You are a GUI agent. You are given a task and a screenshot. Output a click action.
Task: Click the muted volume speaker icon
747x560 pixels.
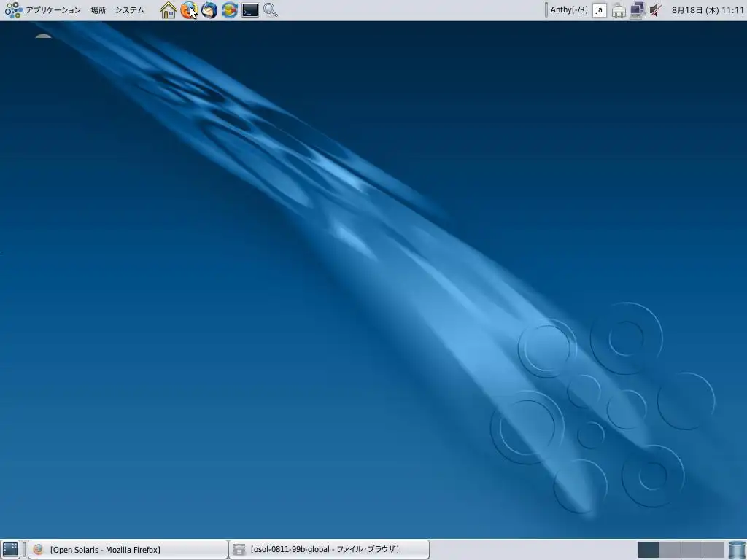(x=656, y=10)
